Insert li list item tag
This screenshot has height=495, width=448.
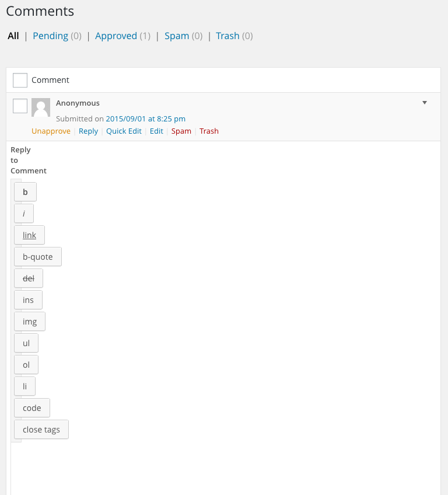(x=24, y=386)
